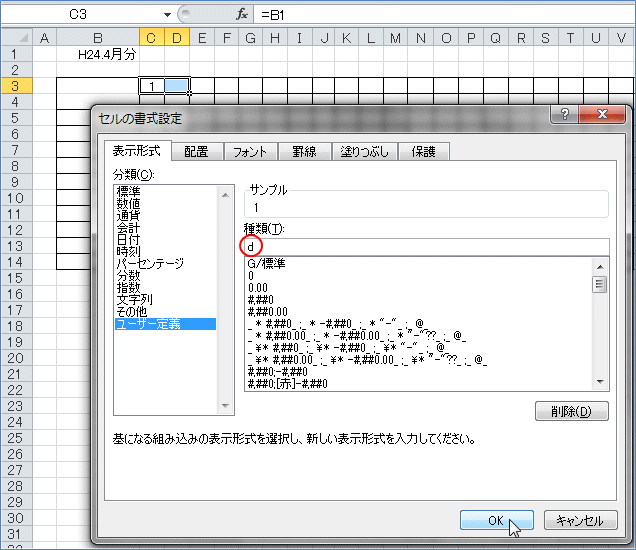Viewport: 636px width, 550px height.
Task: Switch to the 配置 tab
Action: pos(196,152)
